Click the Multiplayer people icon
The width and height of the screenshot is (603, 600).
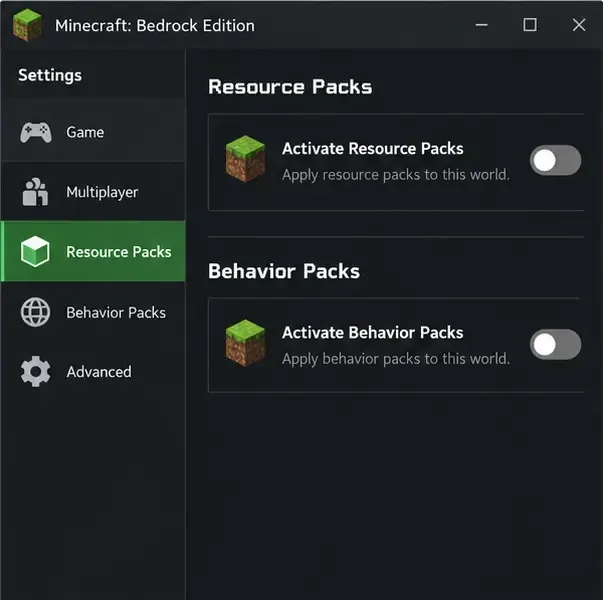click(35, 192)
